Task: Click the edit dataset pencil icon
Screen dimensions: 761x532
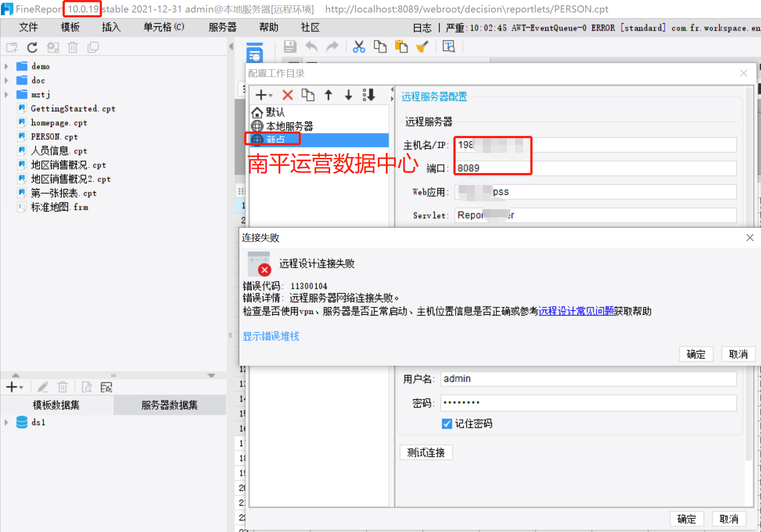Action: coord(43,387)
